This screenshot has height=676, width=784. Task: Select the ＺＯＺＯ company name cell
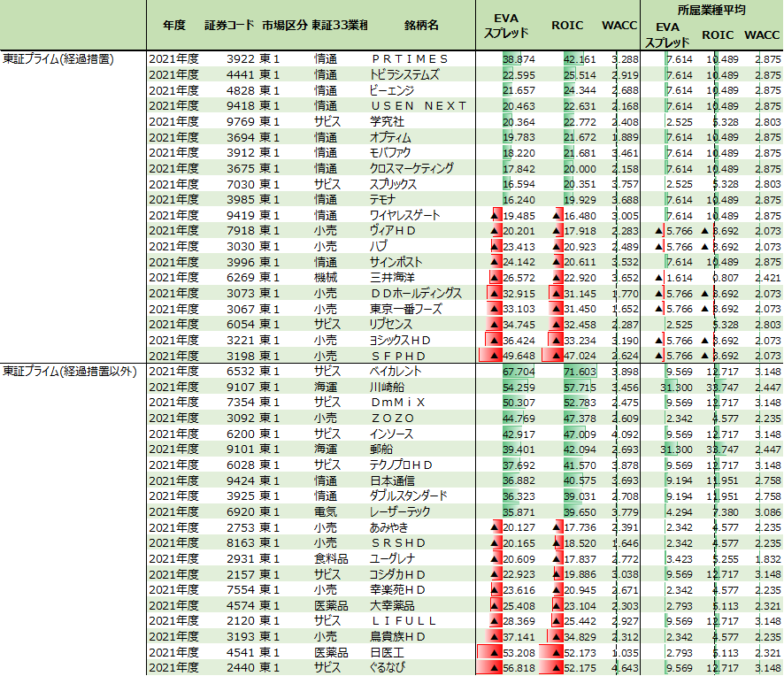click(x=392, y=418)
